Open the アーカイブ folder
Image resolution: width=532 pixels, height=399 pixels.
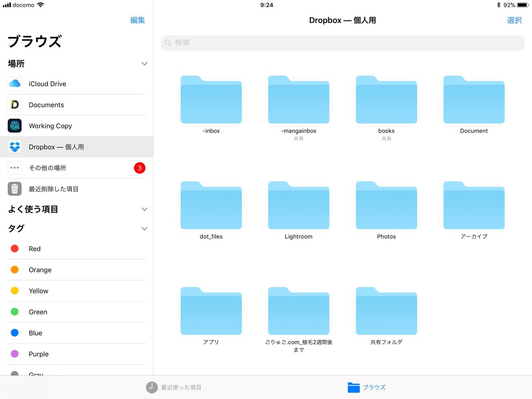474,205
